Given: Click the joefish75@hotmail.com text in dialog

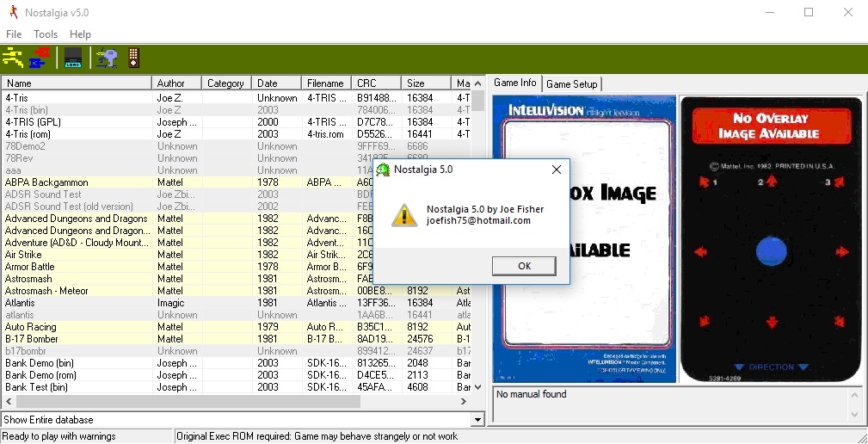Looking at the screenshot, I should pyautogui.click(x=478, y=220).
